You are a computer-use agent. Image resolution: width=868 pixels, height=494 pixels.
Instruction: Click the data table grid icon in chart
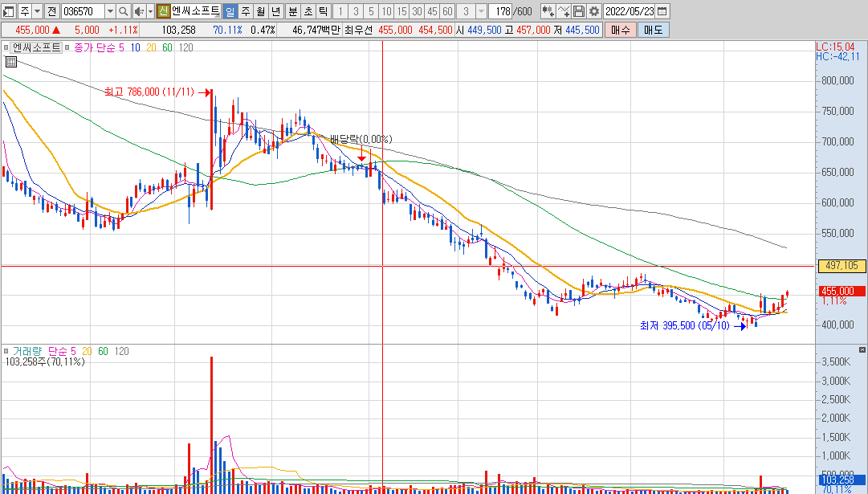click(x=11, y=62)
